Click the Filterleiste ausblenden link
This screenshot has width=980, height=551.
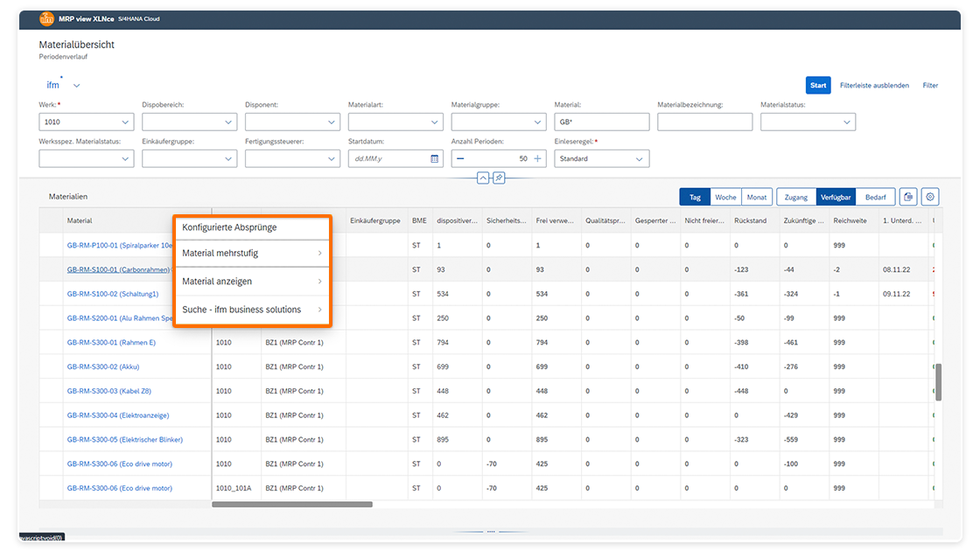pyautogui.click(x=874, y=86)
